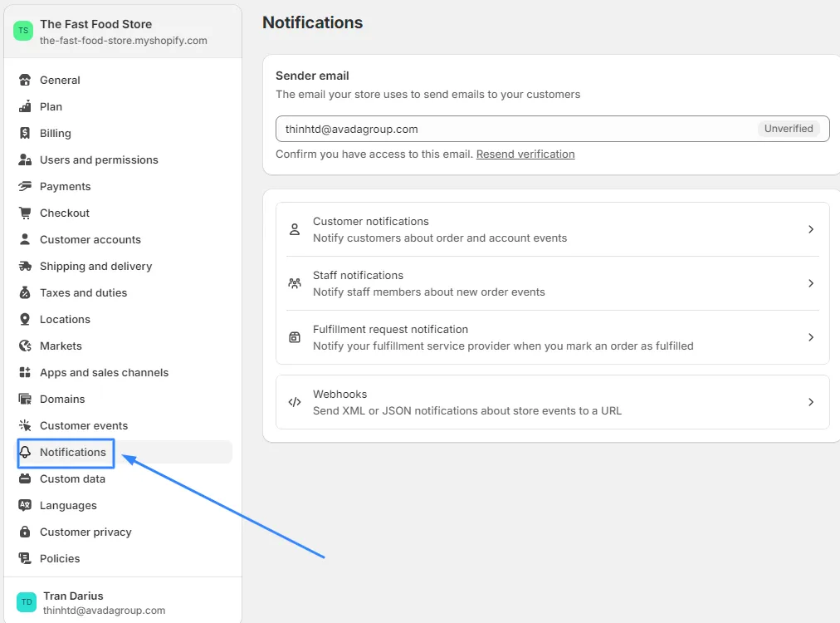Click the Tran Darius account name
This screenshot has width=840, height=623.
click(73, 596)
